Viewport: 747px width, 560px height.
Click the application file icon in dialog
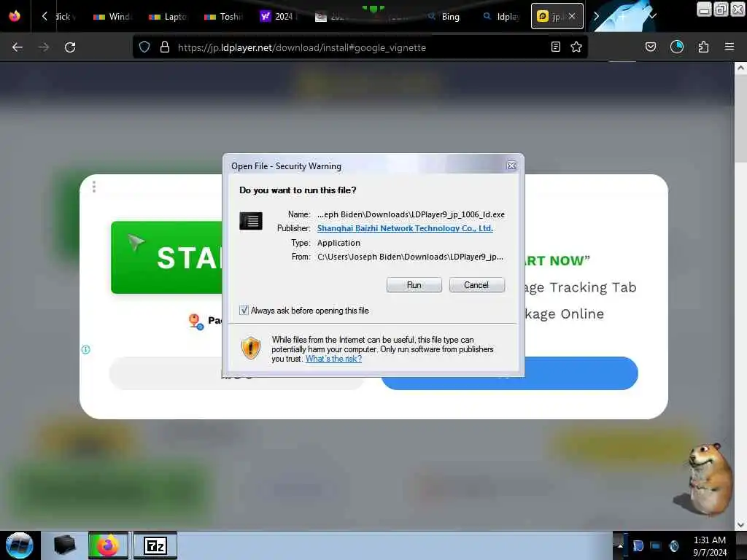tap(251, 221)
